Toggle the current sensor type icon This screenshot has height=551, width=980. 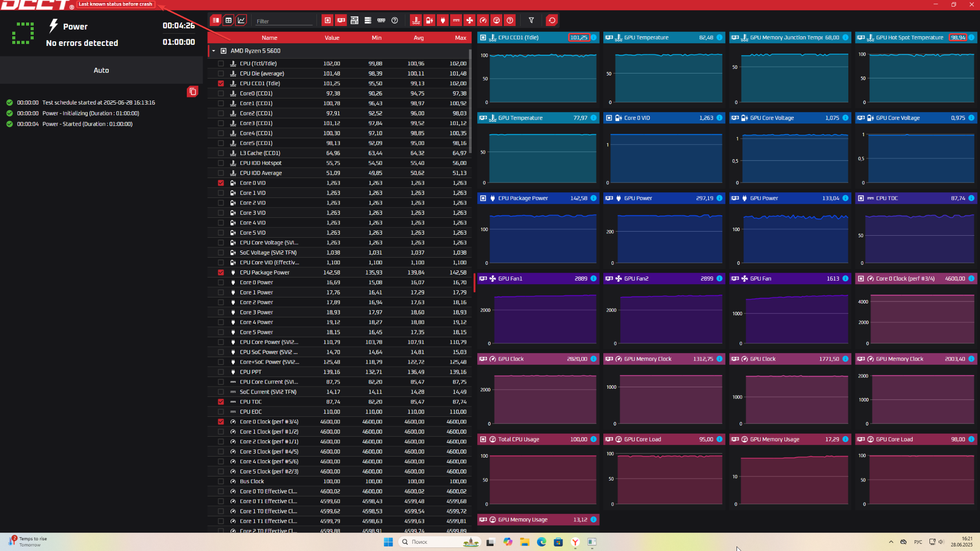click(x=456, y=20)
